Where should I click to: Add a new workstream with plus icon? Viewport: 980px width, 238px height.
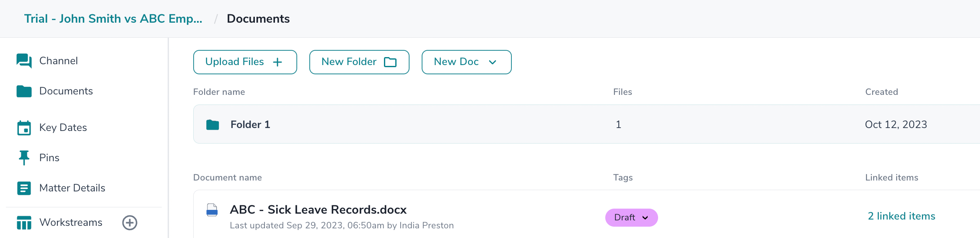point(130,222)
